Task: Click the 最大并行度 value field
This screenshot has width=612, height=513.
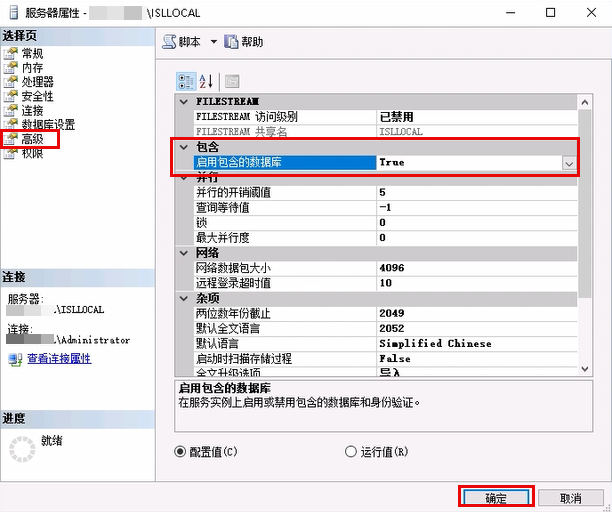Action: coord(475,238)
